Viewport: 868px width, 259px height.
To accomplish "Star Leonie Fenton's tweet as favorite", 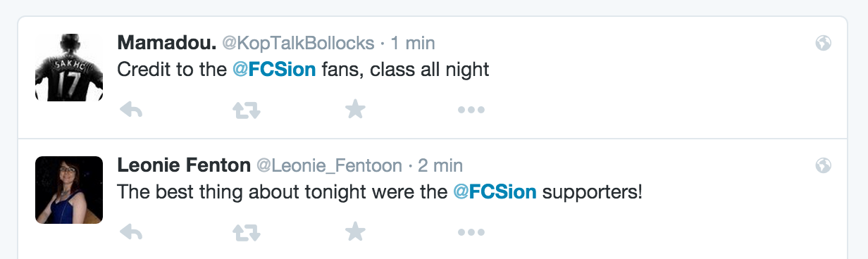I will coord(355,232).
